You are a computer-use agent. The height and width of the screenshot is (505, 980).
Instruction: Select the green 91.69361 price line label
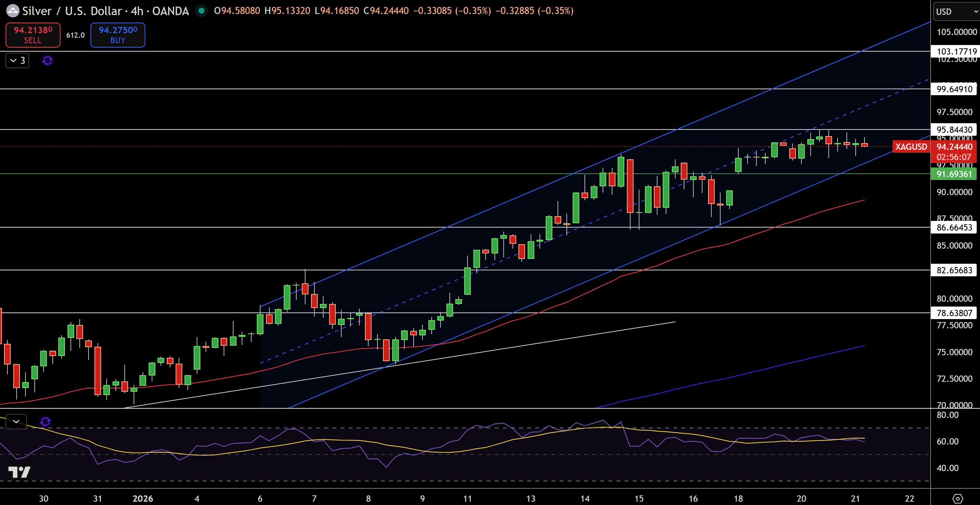pyautogui.click(x=955, y=174)
